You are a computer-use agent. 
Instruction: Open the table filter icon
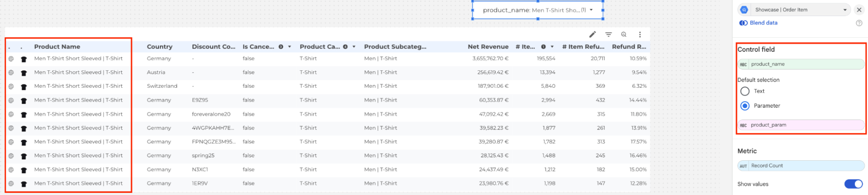click(x=608, y=34)
